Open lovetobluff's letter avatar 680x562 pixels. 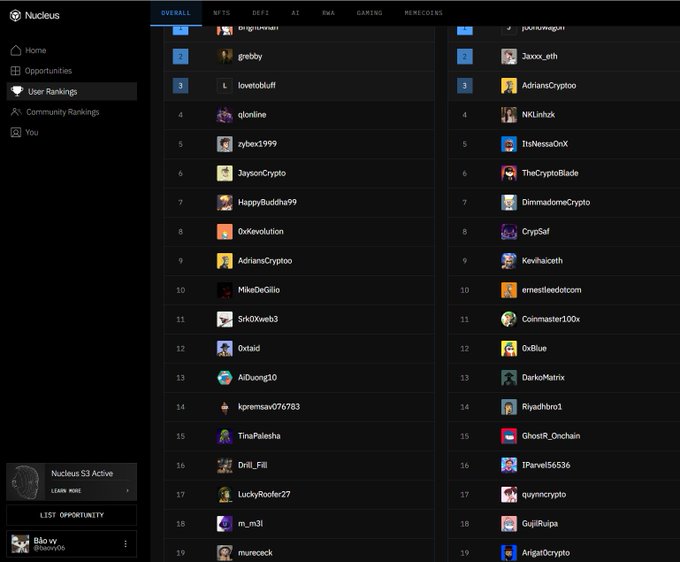(225, 85)
